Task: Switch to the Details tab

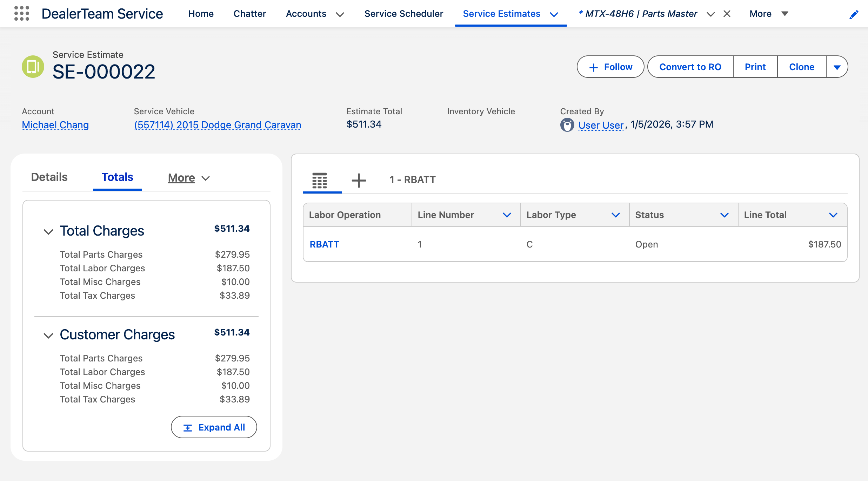Action: click(49, 177)
